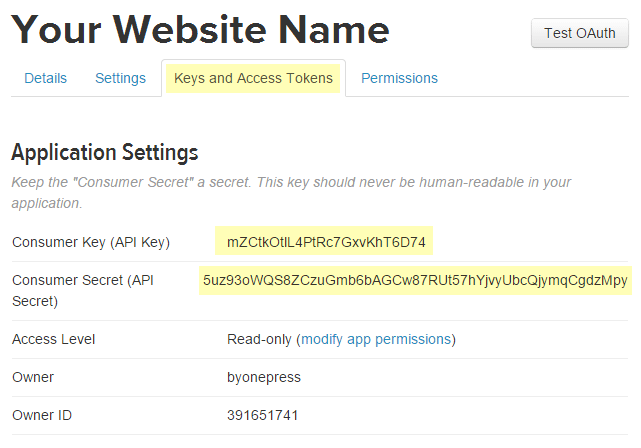Viewport: 641px width, 448px height.
Task: Click the Owner ID number 391651741
Action: click(263, 415)
